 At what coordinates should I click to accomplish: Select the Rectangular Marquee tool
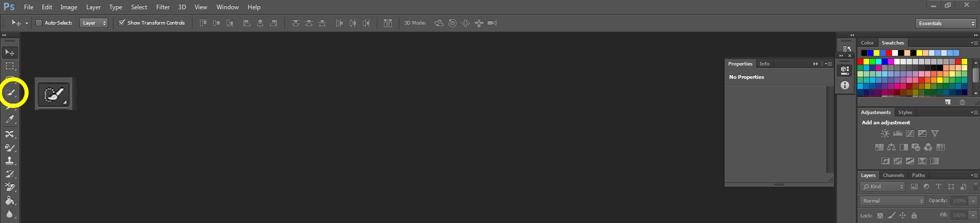10,66
